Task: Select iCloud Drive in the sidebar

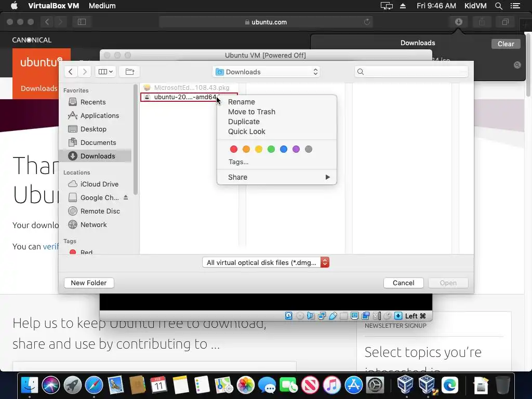Action: click(95, 184)
